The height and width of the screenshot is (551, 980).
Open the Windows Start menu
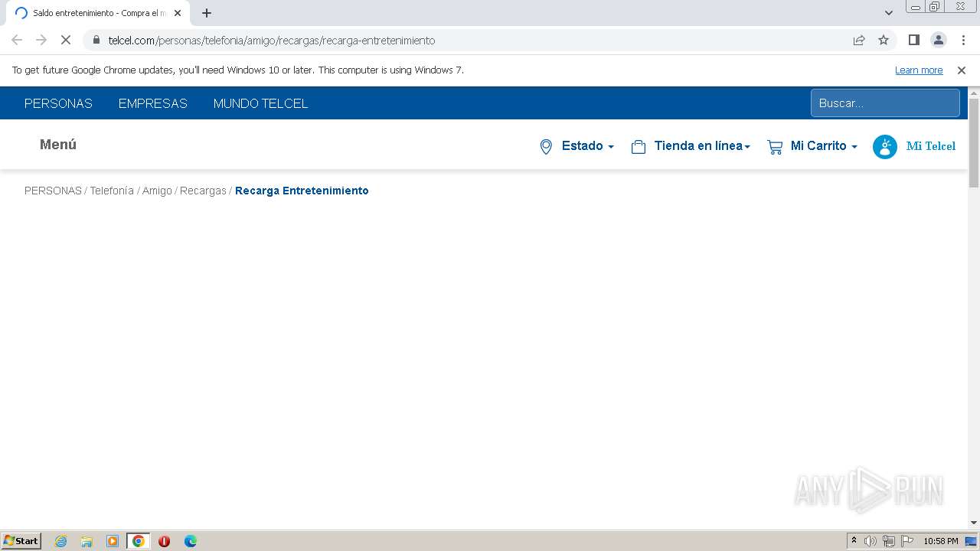click(21, 541)
